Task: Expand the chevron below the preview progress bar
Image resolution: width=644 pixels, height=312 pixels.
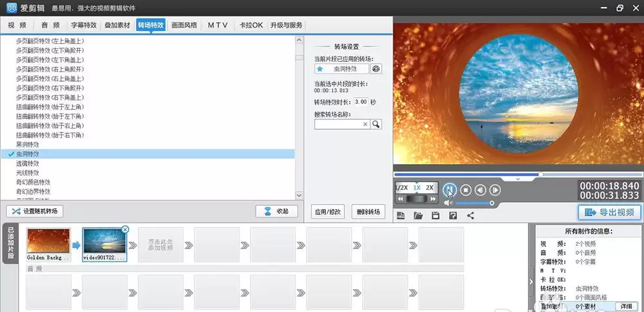Action: pos(518,179)
